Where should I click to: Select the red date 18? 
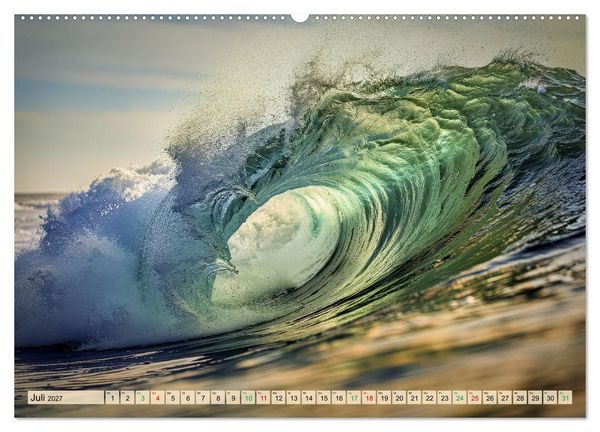point(369,398)
